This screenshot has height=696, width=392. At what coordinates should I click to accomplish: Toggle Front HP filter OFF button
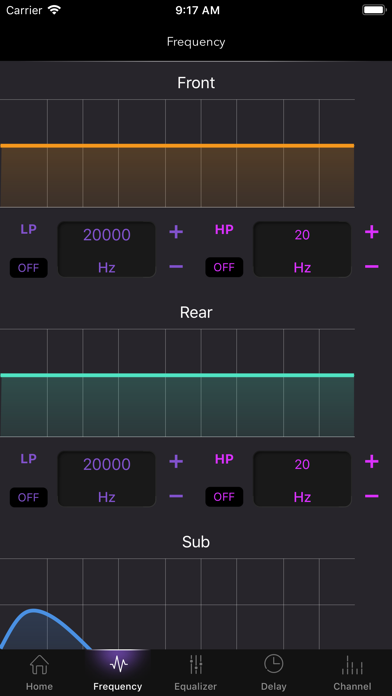tap(224, 268)
